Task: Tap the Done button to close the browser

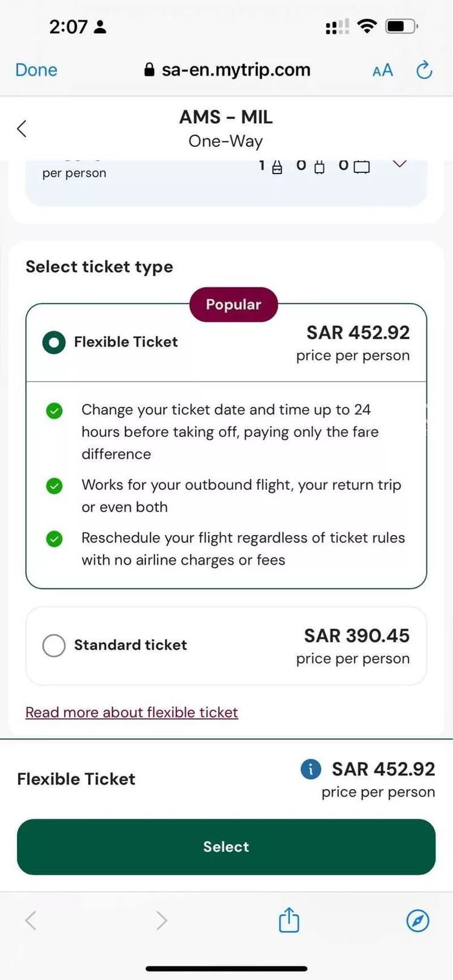Action: click(x=36, y=70)
